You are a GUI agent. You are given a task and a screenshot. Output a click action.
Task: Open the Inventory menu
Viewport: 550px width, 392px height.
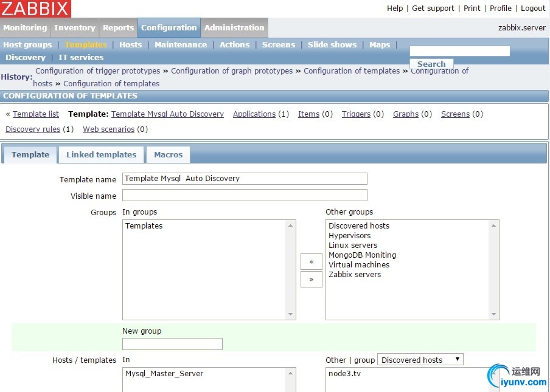pos(75,28)
